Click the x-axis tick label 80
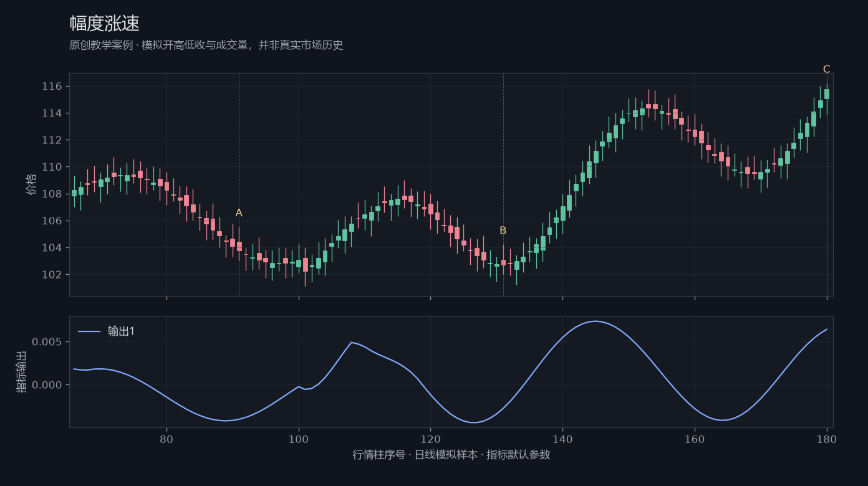This screenshot has height=486, width=868. coord(166,439)
